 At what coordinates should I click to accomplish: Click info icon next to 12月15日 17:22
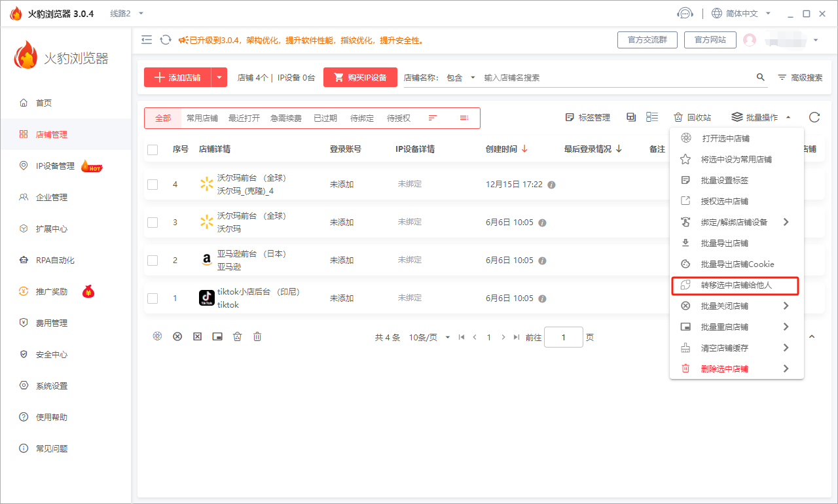[x=551, y=185]
